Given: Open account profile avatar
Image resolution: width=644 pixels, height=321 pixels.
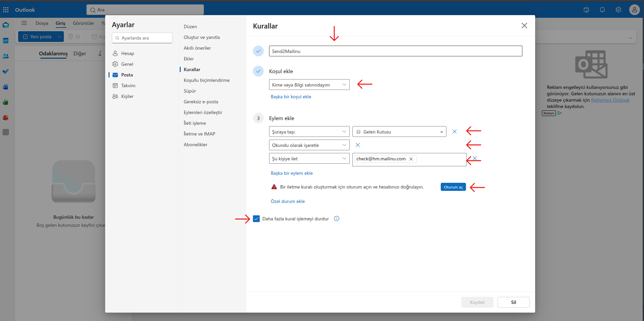Looking at the screenshot, I should click(x=634, y=10).
